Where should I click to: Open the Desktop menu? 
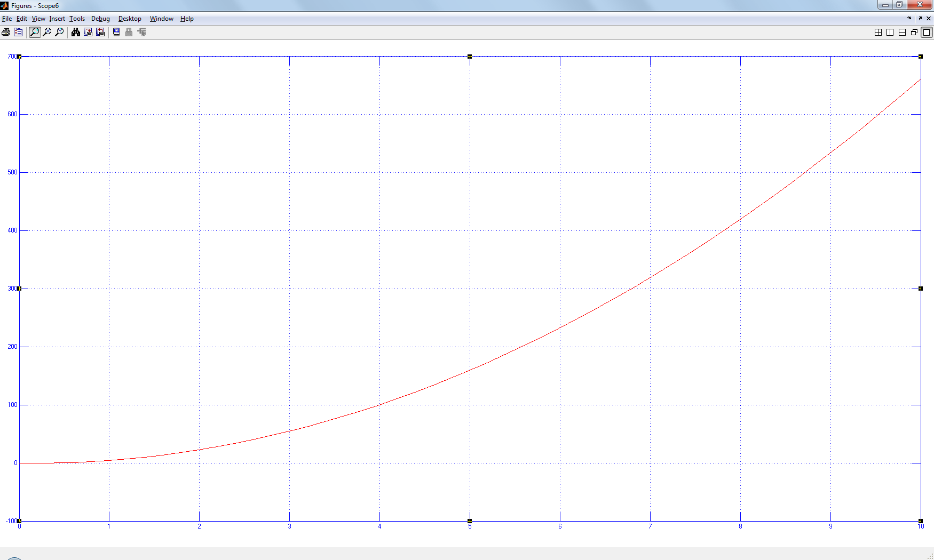(x=130, y=19)
